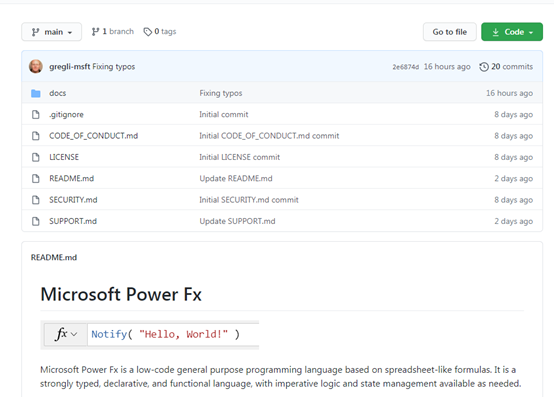The width and height of the screenshot is (554, 397).
Task: Click the download icon in Code button
Action: pos(495,32)
